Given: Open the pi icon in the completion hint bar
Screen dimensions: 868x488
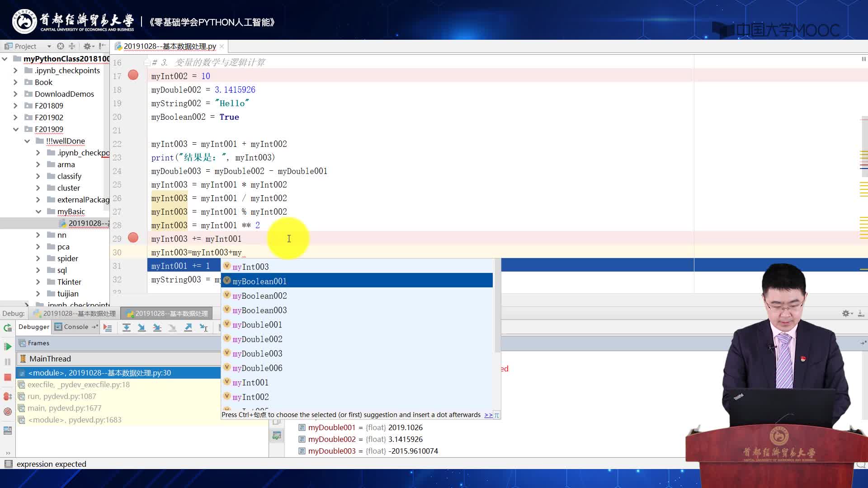Looking at the screenshot, I should [x=496, y=415].
